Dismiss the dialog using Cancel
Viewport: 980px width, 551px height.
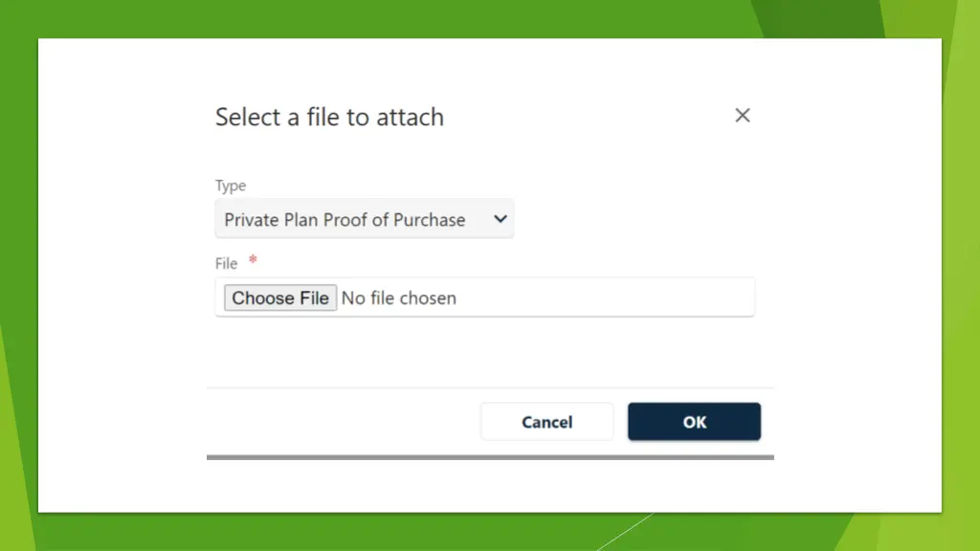tap(546, 422)
